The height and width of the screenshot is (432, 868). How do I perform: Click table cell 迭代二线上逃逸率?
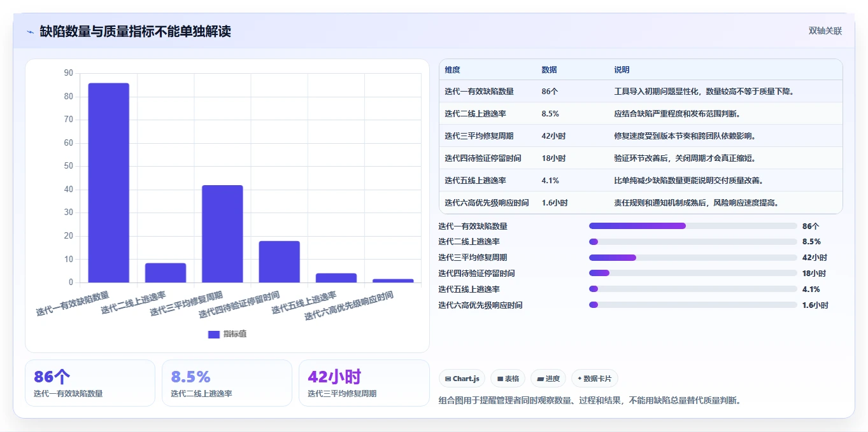476,114
